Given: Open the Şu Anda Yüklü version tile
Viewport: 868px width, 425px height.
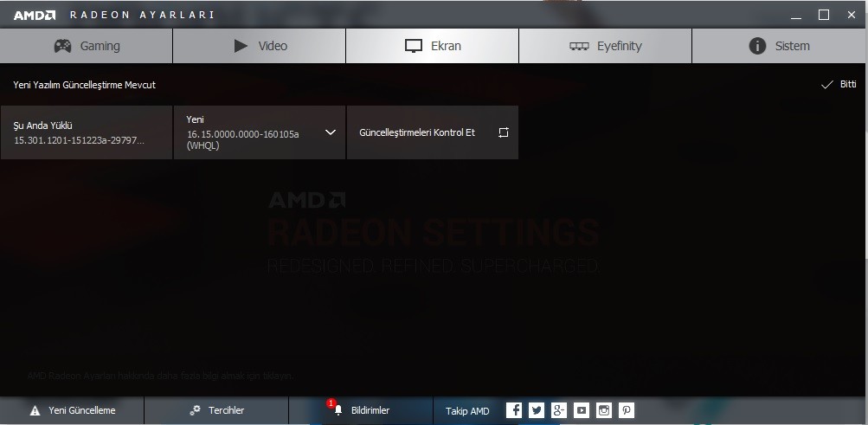Looking at the screenshot, I should coord(87,132).
